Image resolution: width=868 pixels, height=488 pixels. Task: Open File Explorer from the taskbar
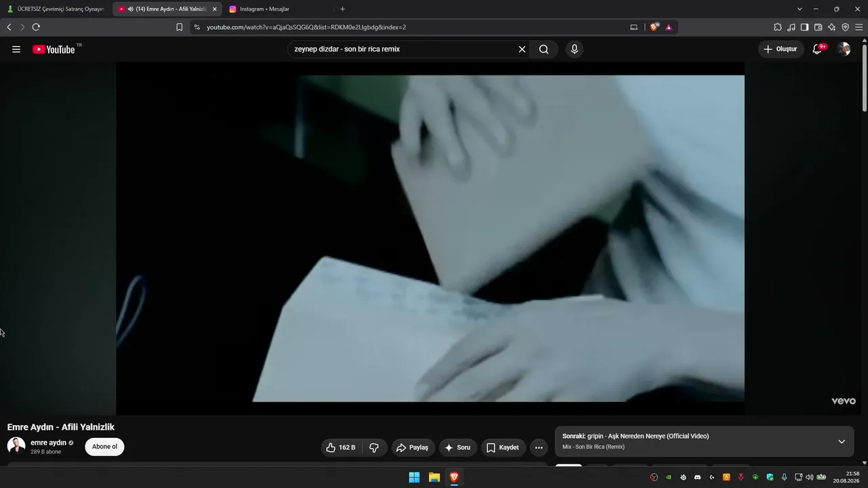pyautogui.click(x=434, y=477)
